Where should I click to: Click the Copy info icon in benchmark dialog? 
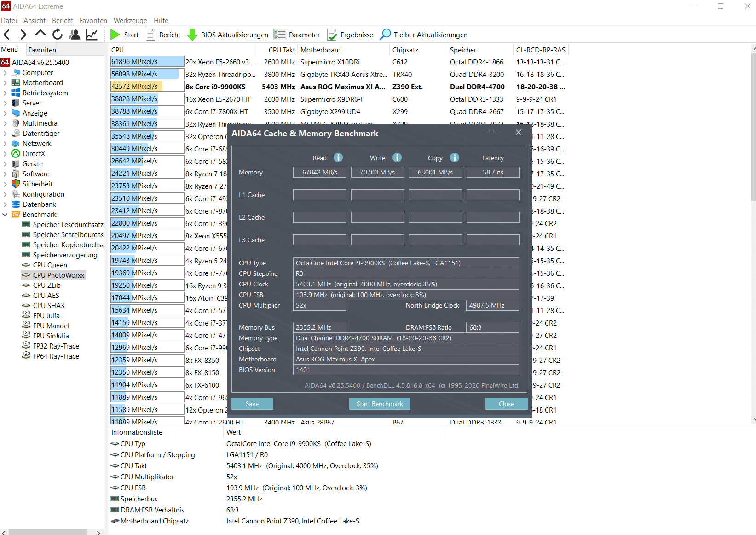[455, 157]
